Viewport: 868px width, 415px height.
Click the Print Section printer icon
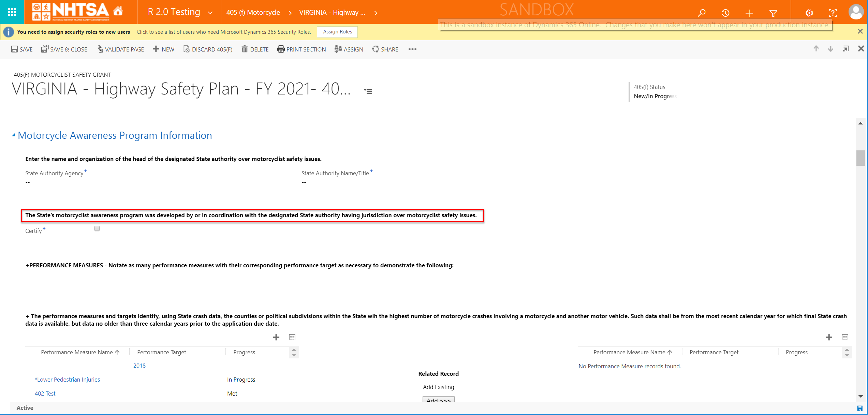click(x=281, y=49)
